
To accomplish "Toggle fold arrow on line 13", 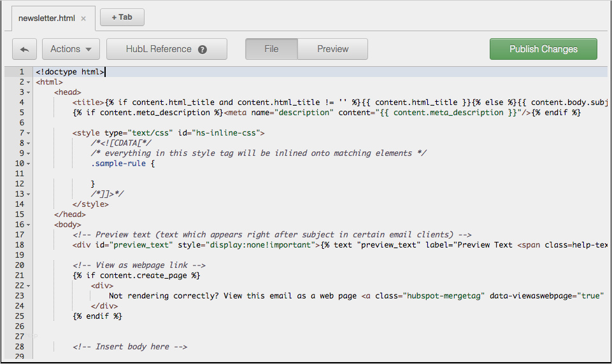I will (x=28, y=194).
